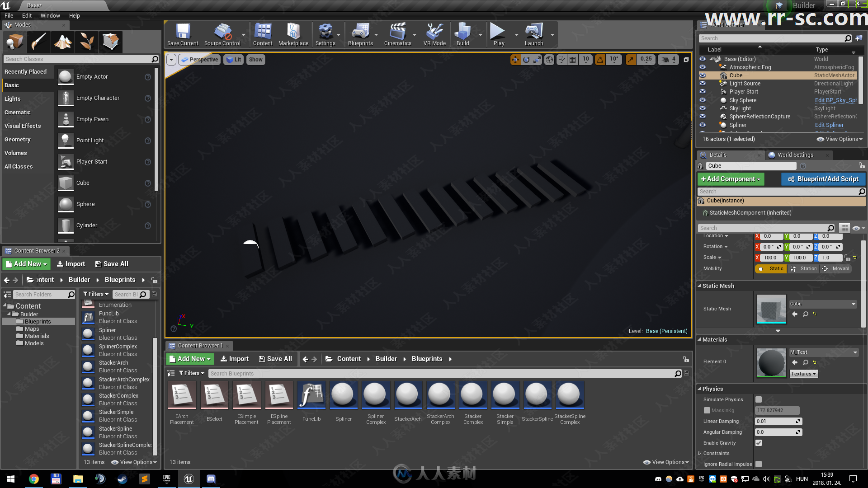The image size is (868, 488).
Task: Click Blueprint/Add Script button
Action: pos(823,179)
